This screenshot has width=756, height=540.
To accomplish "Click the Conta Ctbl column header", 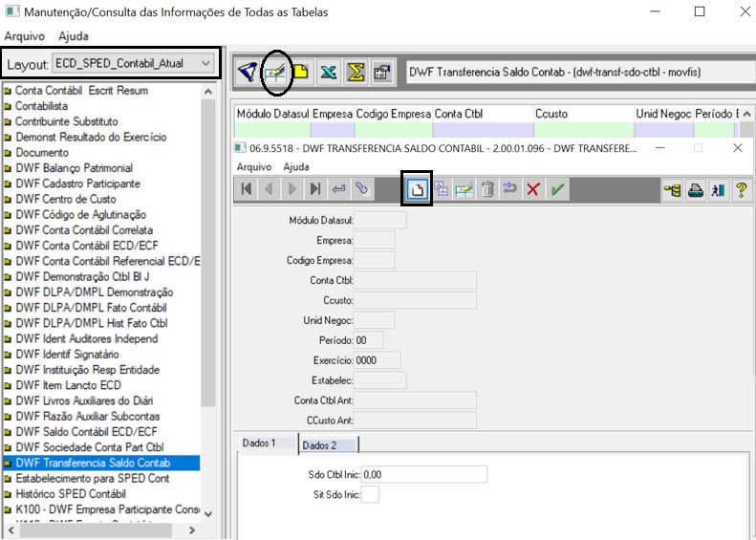I will pyautogui.click(x=483, y=114).
